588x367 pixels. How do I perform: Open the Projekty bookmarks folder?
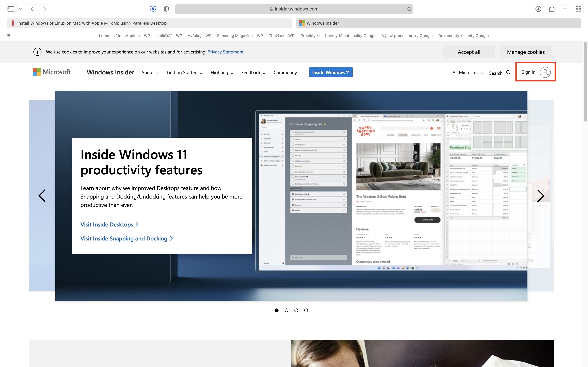point(310,36)
